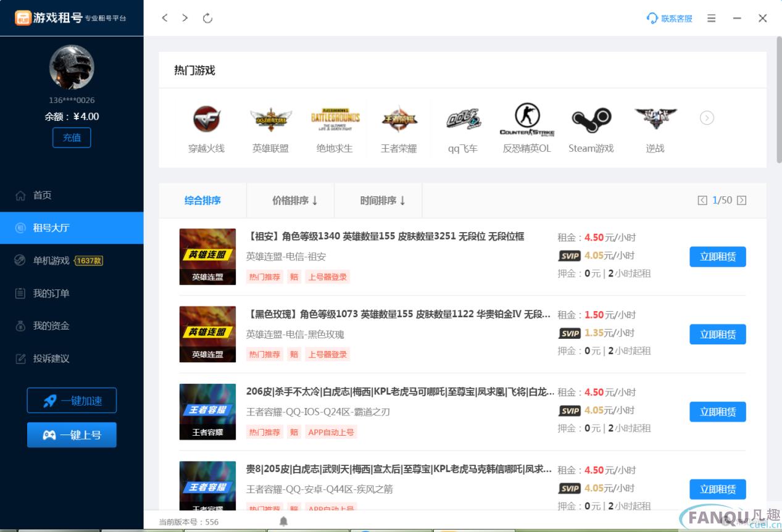The image size is (782, 532).
Task: Choose 反恐精英OL game icon
Action: tap(527, 129)
